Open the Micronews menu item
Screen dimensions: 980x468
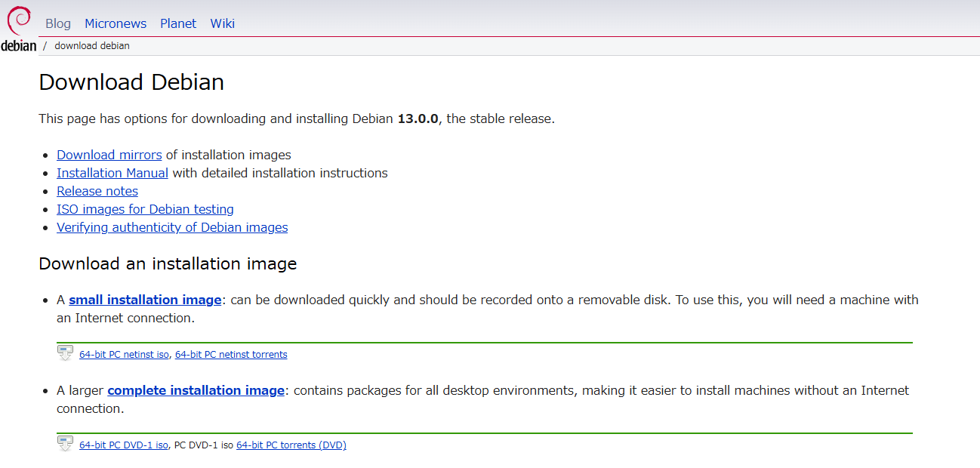[116, 23]
